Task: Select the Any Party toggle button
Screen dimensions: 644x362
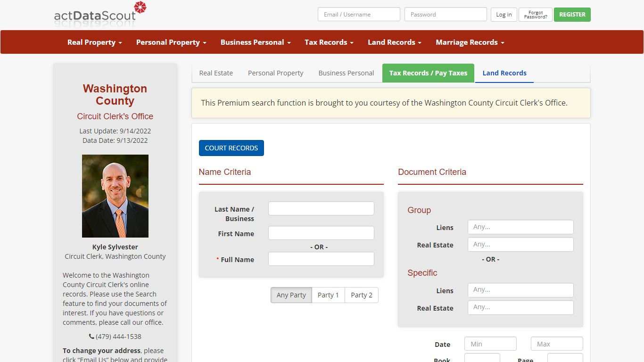Action: (291, 295)
